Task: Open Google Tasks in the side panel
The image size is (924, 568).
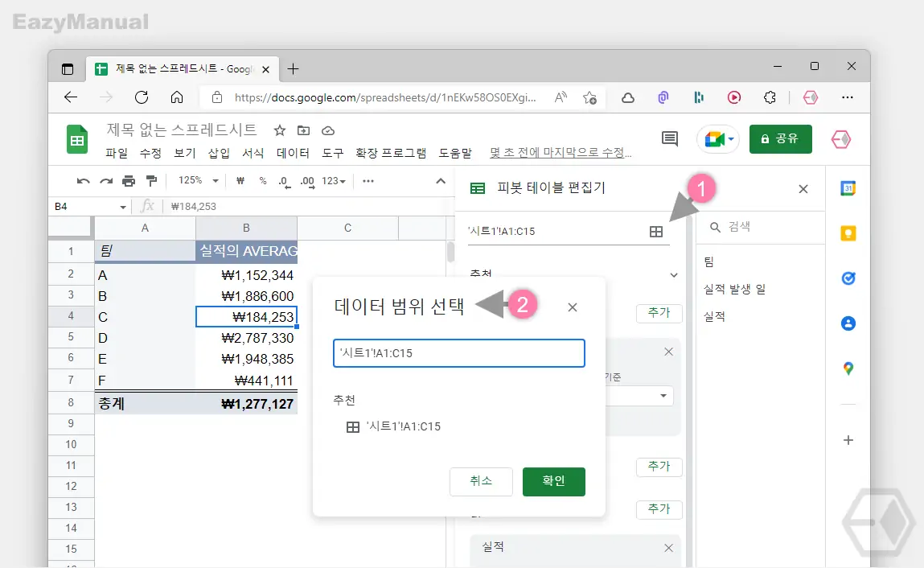Action: coord(848,278)
